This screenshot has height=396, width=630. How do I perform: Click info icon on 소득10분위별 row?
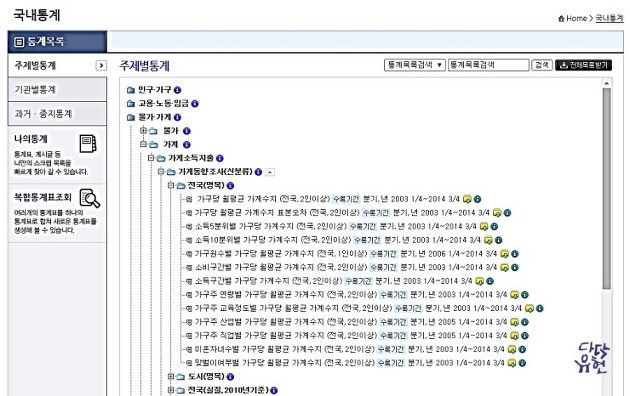pos(499,240)
